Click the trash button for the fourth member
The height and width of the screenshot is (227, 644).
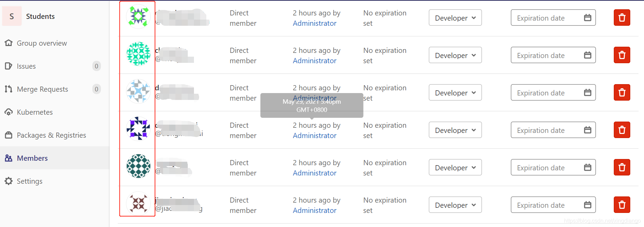[x=622, y=130]
